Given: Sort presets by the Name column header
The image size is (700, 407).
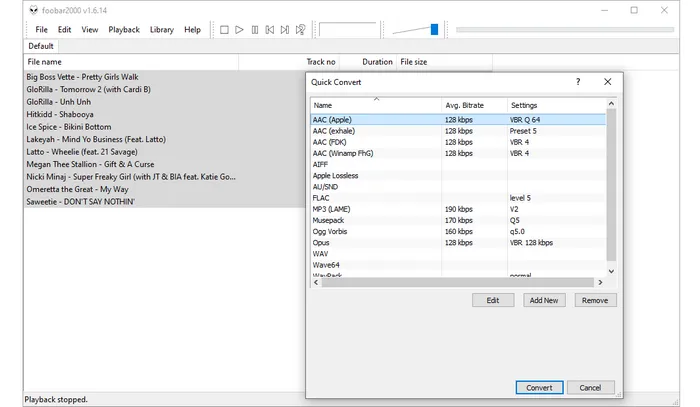Looking at the screenshot, I should coord(376,105).
